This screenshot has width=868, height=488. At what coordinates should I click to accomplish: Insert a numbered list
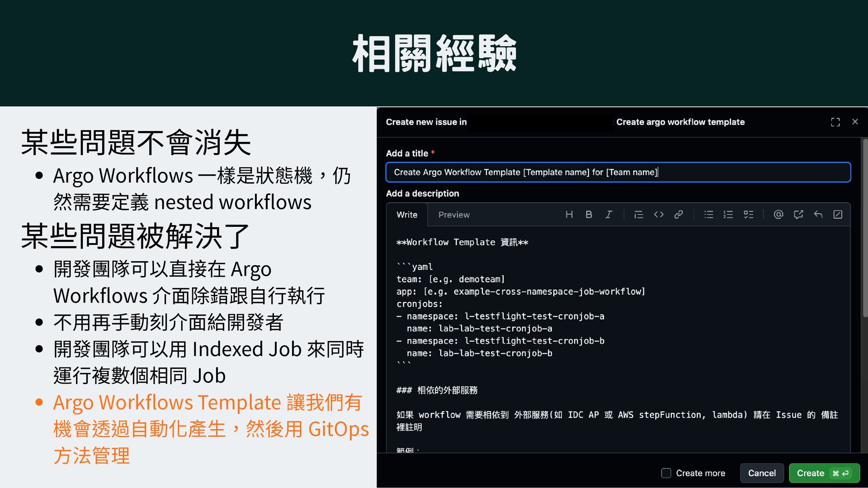[728, 215]
